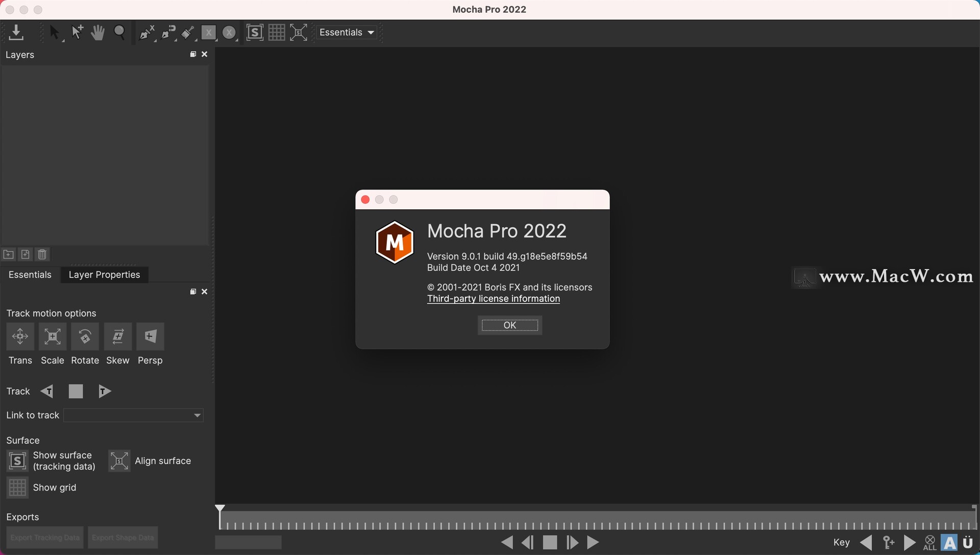Click Track forwards button

coord(105,391)
